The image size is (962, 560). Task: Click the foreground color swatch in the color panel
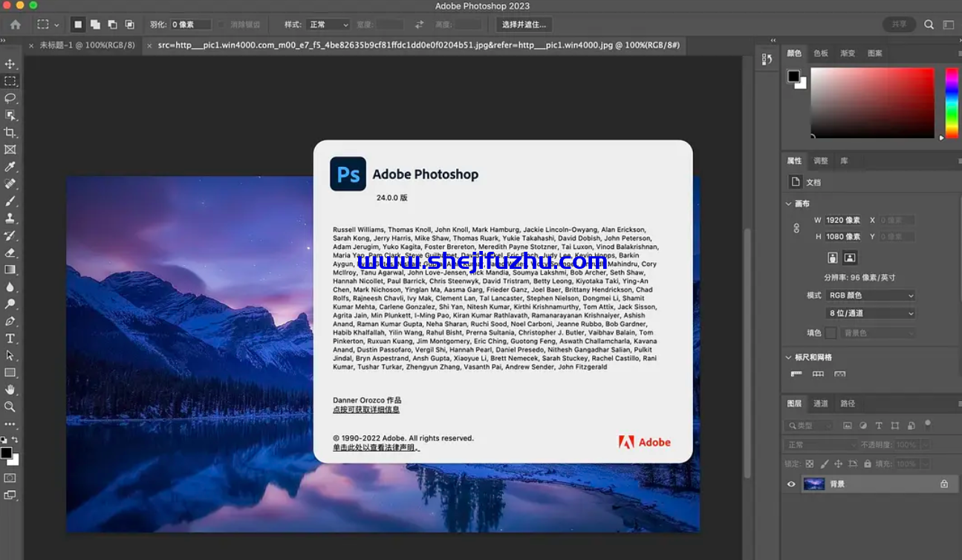pyautogui.click(x=793, y=76)
